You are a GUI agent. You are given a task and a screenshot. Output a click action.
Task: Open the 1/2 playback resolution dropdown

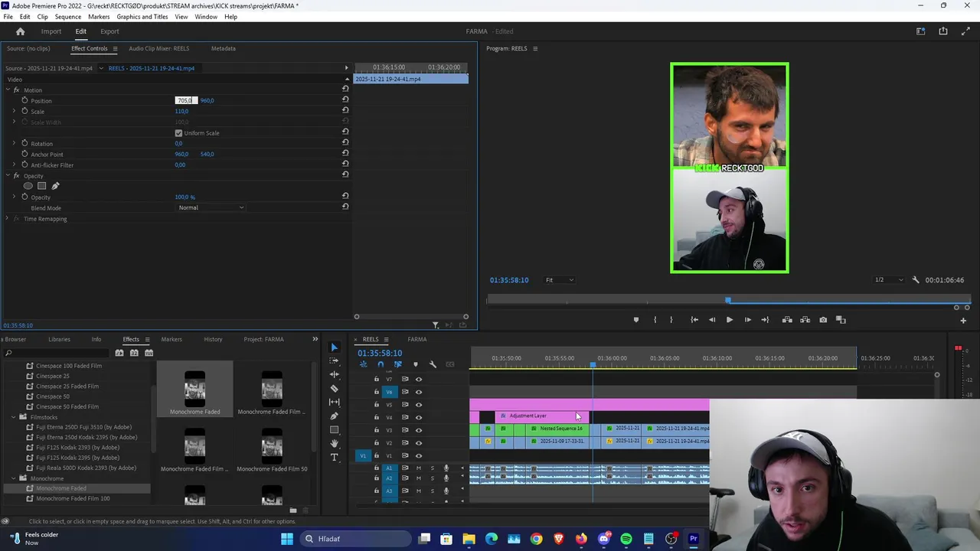coord(889,280)
